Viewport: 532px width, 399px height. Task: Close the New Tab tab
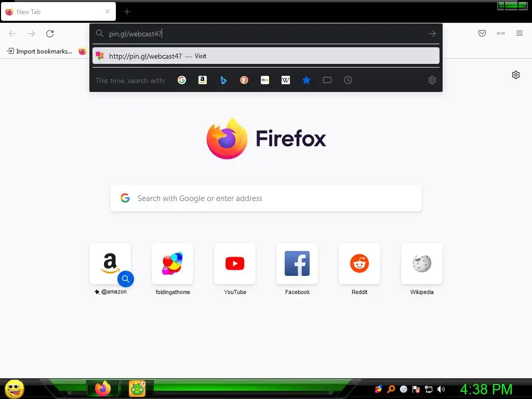pos(108,11)
